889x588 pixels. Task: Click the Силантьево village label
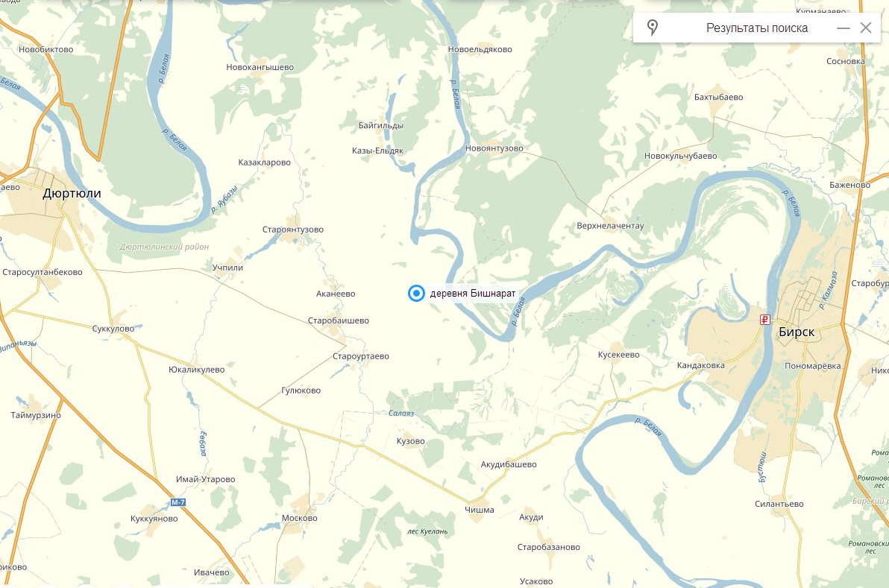[779, 504]
